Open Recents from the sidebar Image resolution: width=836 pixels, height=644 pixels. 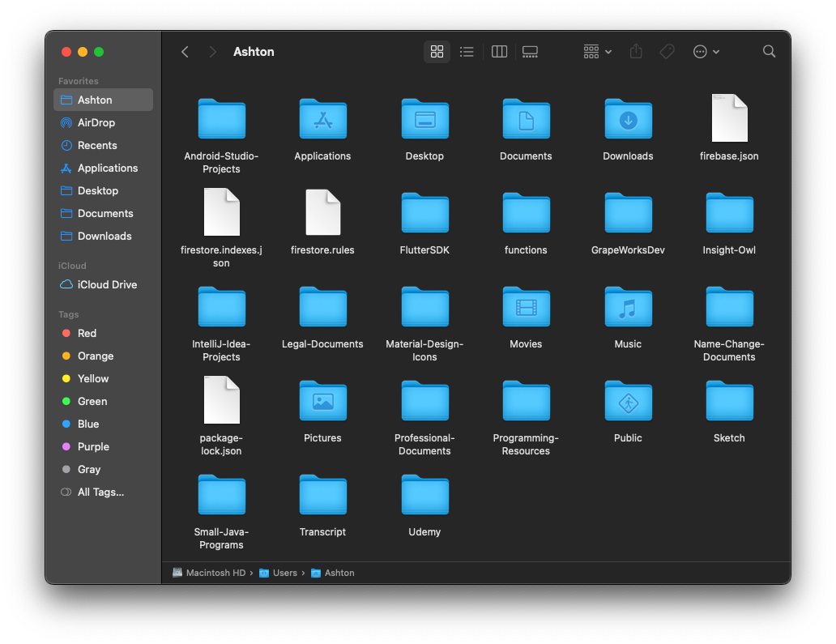click(x=94, y=145)
